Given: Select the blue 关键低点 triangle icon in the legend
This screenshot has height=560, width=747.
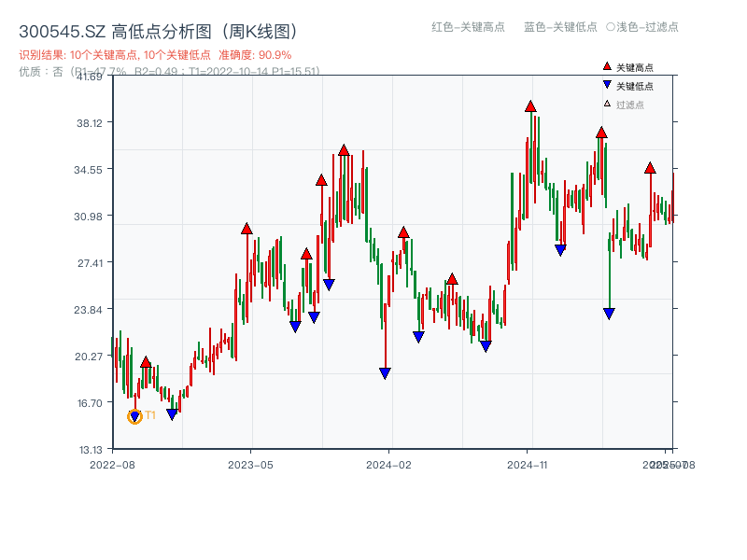Looking at the screenshot, I should [605, 84].
